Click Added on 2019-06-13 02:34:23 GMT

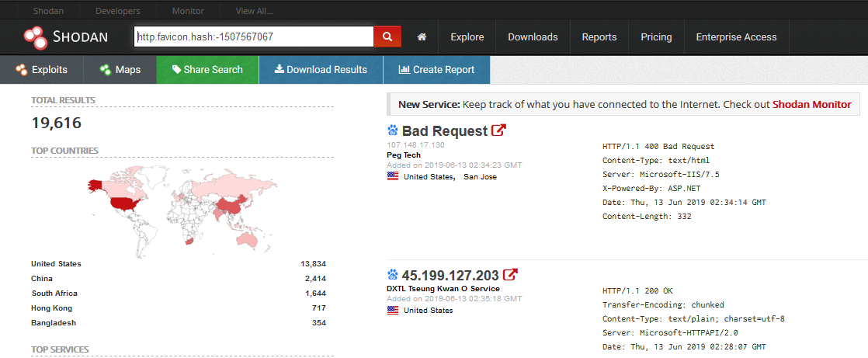[454, 165]
